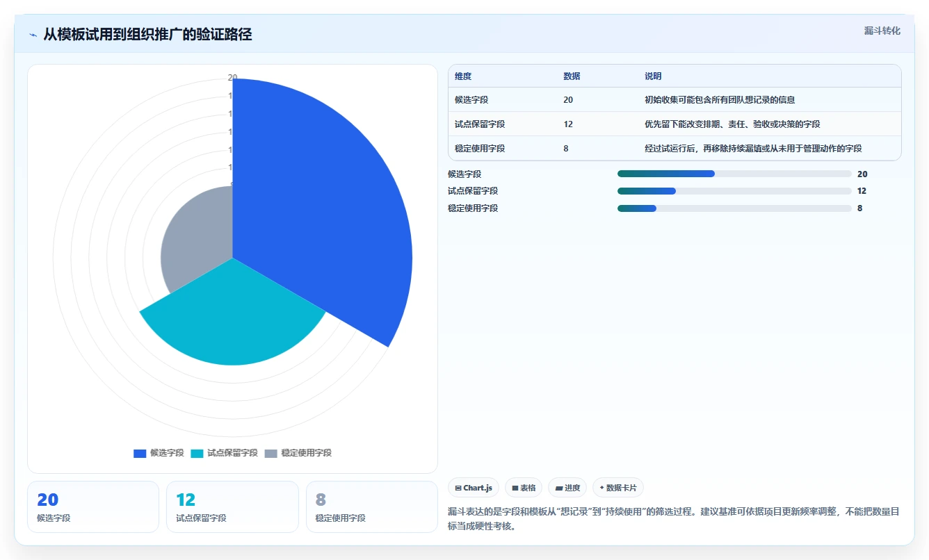Click the 稳定使用字段 table row cell
The image size is (929, 560).
pyautogui.click(x=480, y=149)
